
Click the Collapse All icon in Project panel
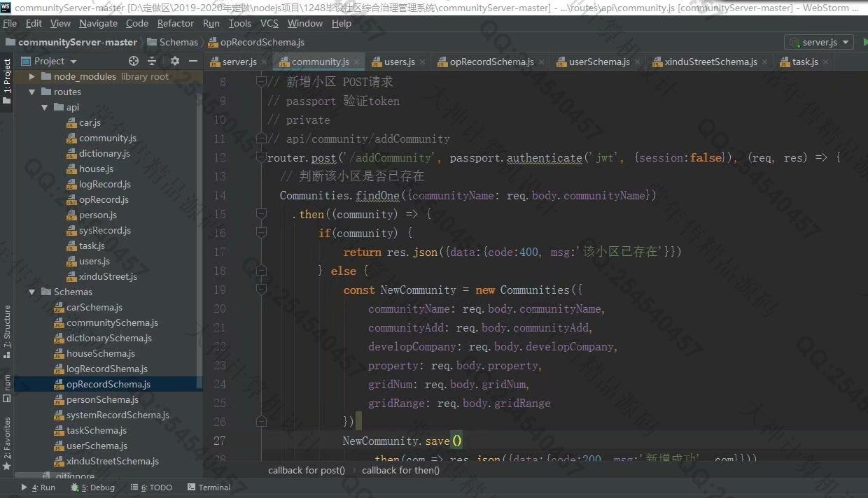pyautogui.click(x=152, y=62)
